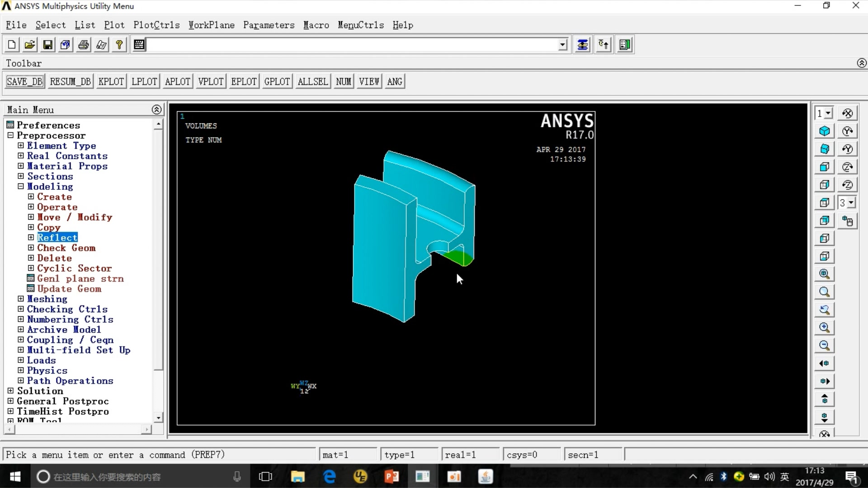Viewport: 868px width, 488px height.
Task: Click the isometric view cube icon
Action: [824, 131]
